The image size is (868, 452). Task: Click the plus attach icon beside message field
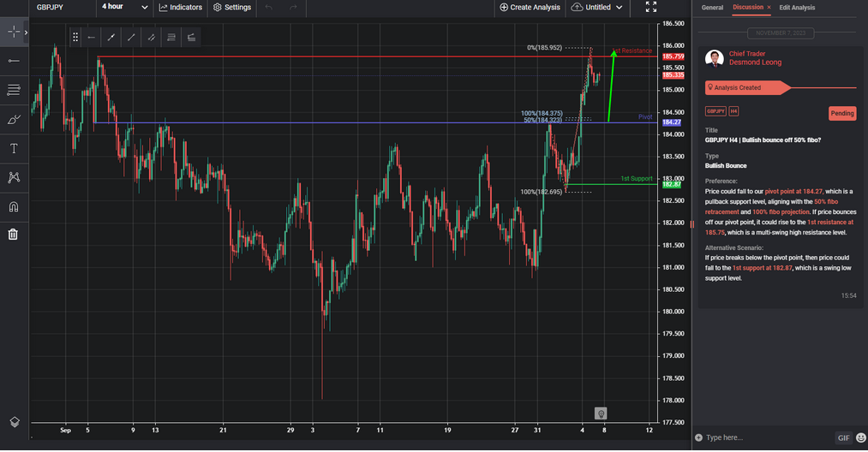coord(698,437)
